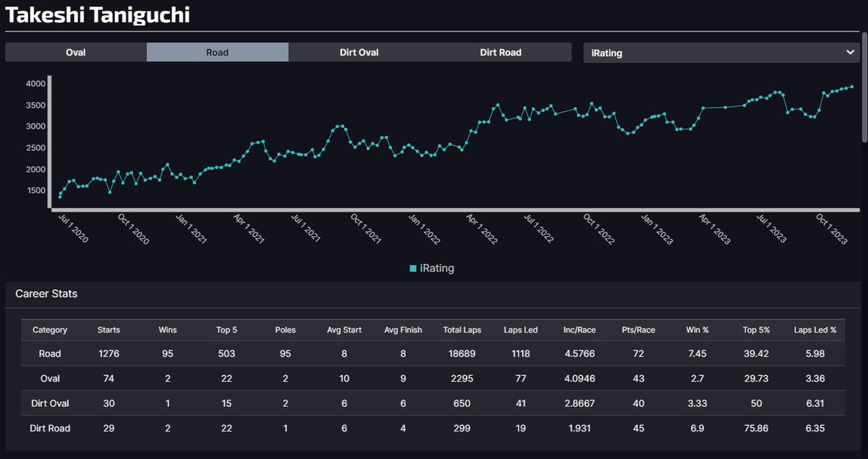This screenshot has height=459, width=868.
Task: Click the Top 5 column header
Action: pyautogui.click(x=228, y=330)
